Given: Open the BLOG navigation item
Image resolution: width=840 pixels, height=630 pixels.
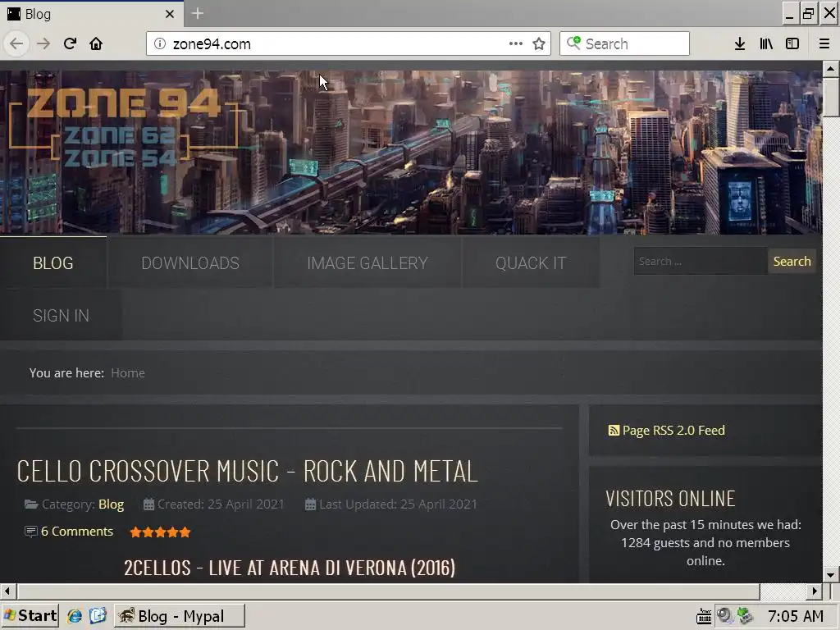Looking at the screenshot, I should (53, 263).
